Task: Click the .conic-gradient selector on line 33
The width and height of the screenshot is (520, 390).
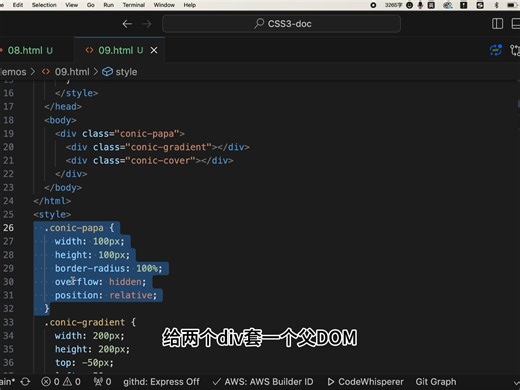Action: point(85,322)
